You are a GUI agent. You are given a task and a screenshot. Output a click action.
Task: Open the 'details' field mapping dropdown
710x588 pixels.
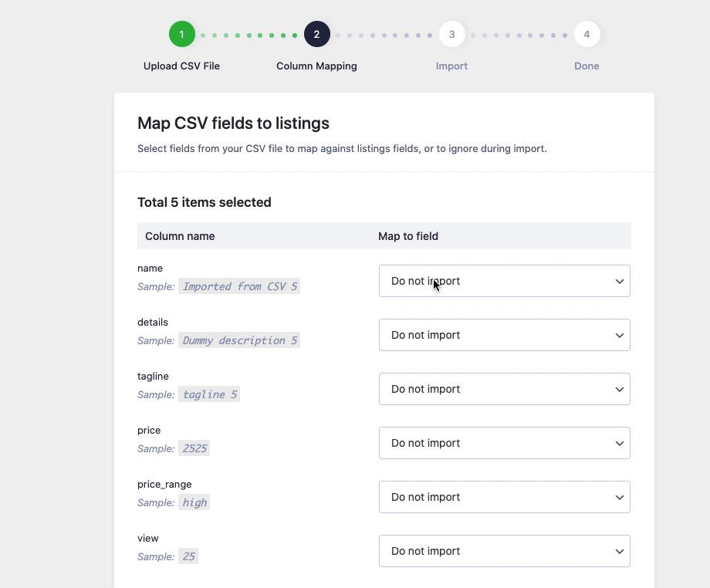coord(504,335)
